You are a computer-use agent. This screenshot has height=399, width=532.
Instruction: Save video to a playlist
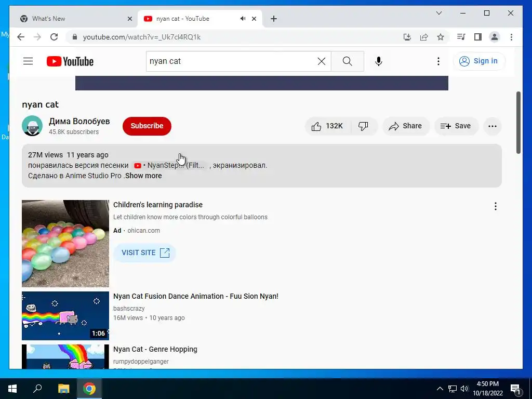coord(456,126)
